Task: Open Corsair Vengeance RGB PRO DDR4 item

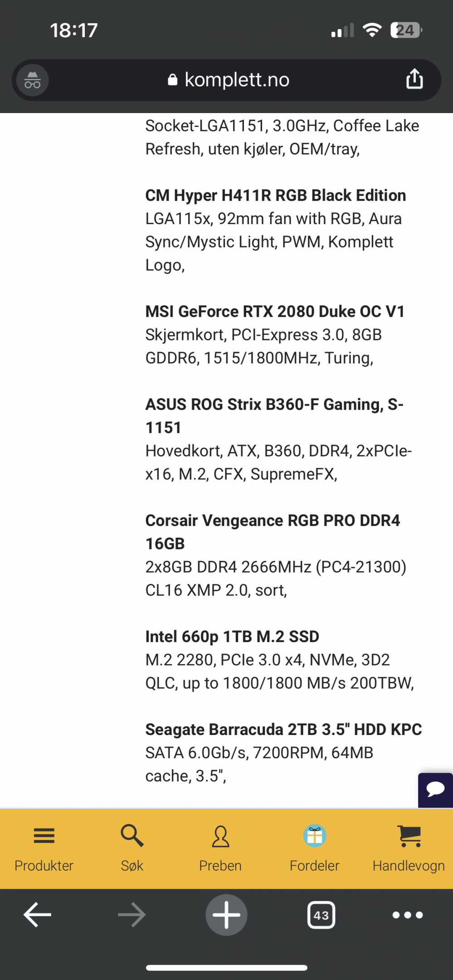Action: click(x=273, y=532)
